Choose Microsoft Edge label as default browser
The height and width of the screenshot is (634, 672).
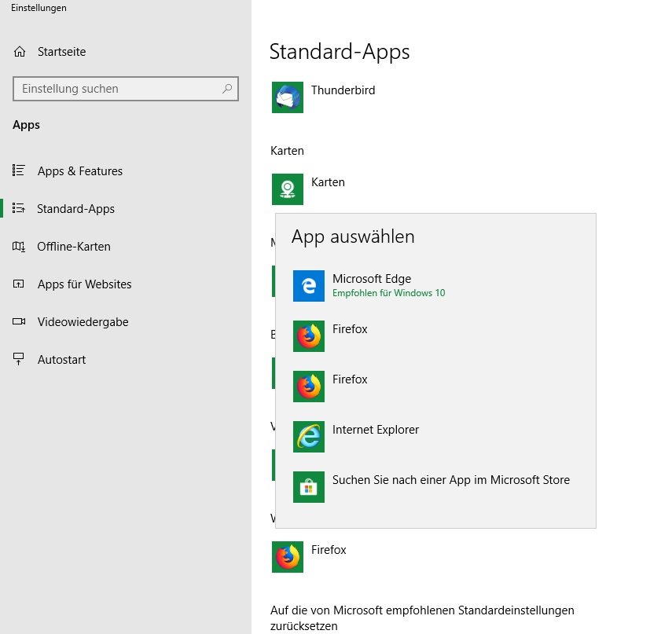(372, 279)
